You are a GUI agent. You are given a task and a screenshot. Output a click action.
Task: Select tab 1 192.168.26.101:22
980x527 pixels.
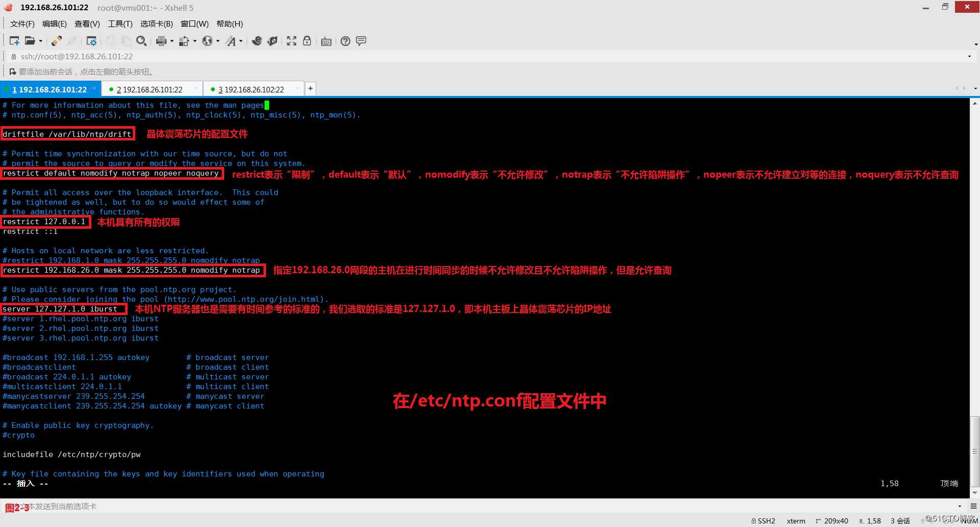point(50,89)
